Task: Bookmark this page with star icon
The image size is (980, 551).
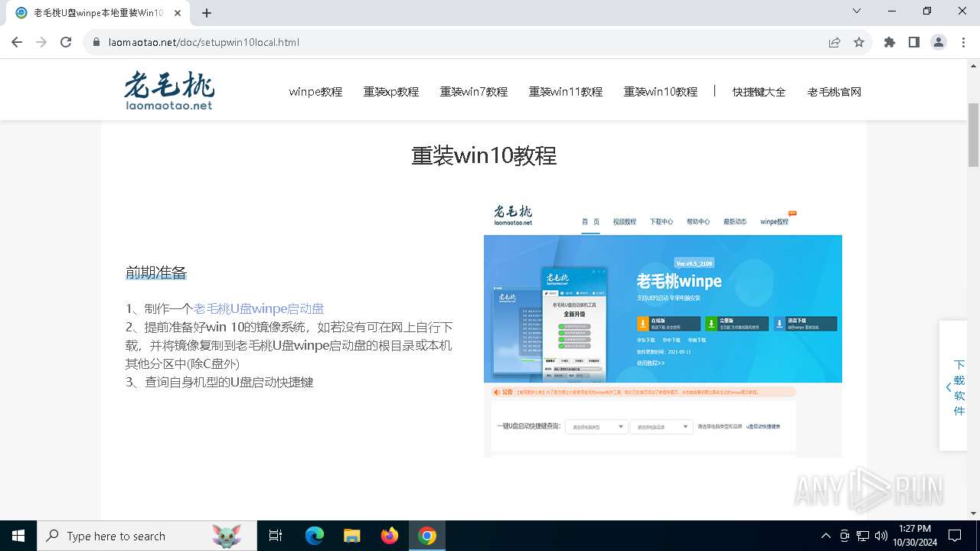Action: click(859, 42)
